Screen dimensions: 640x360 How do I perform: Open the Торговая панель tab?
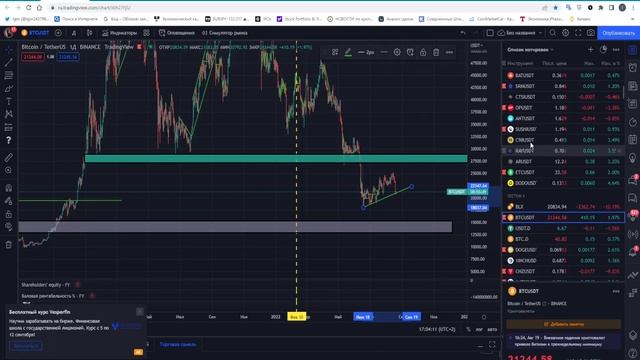[178, 344]
